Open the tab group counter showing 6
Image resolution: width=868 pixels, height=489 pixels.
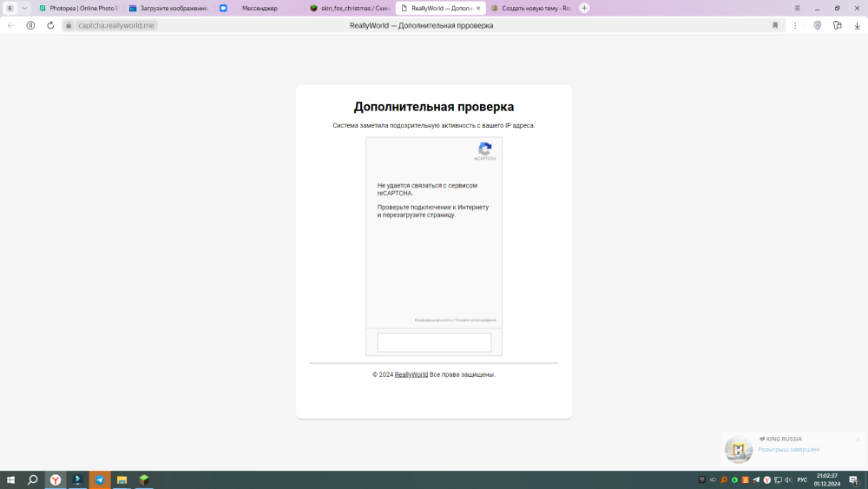tap(10, 9)
